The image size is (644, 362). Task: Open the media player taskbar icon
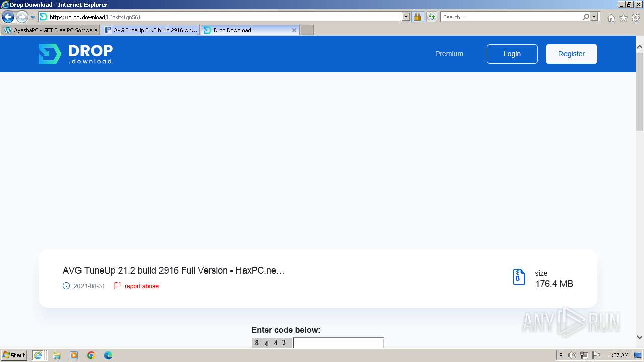pos(74,355)
